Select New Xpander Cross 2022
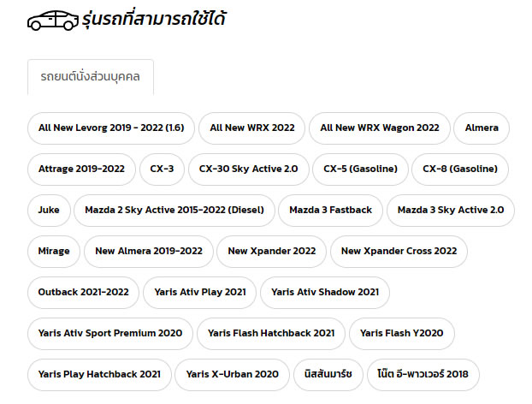 pos(399,251)
